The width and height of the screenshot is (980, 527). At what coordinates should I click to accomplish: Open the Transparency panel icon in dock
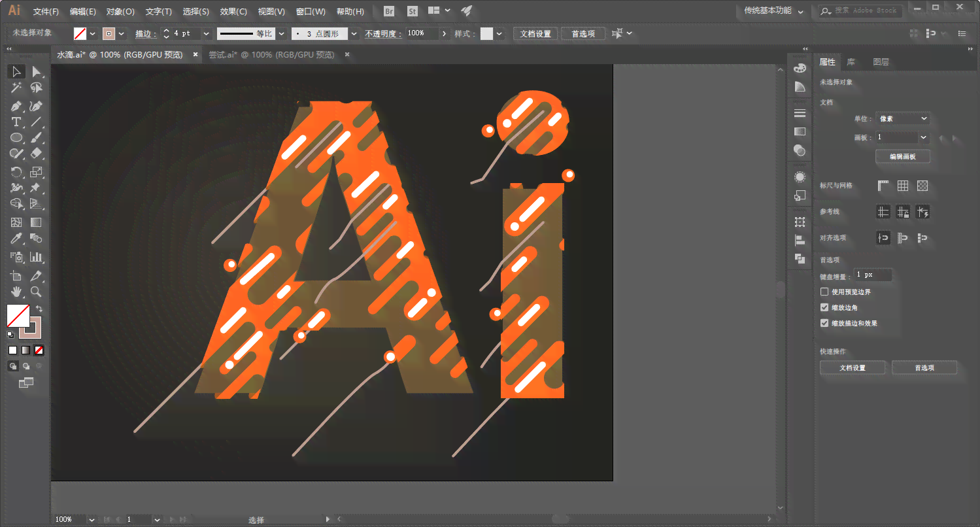coord(800,150)
